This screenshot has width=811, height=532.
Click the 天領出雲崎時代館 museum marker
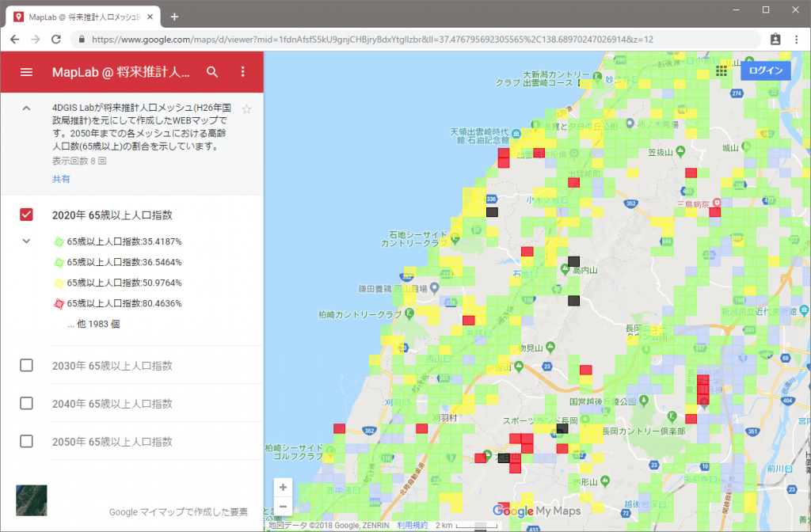[516, 135]
